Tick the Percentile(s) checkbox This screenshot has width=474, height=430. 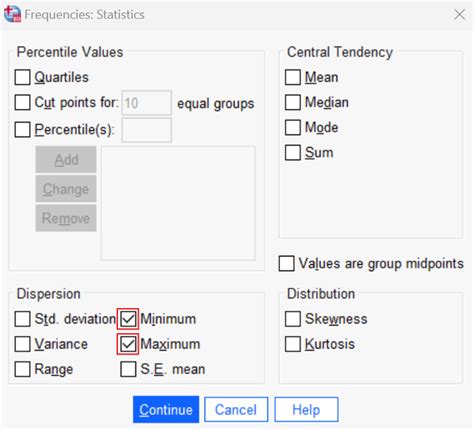tap(22, 129)
